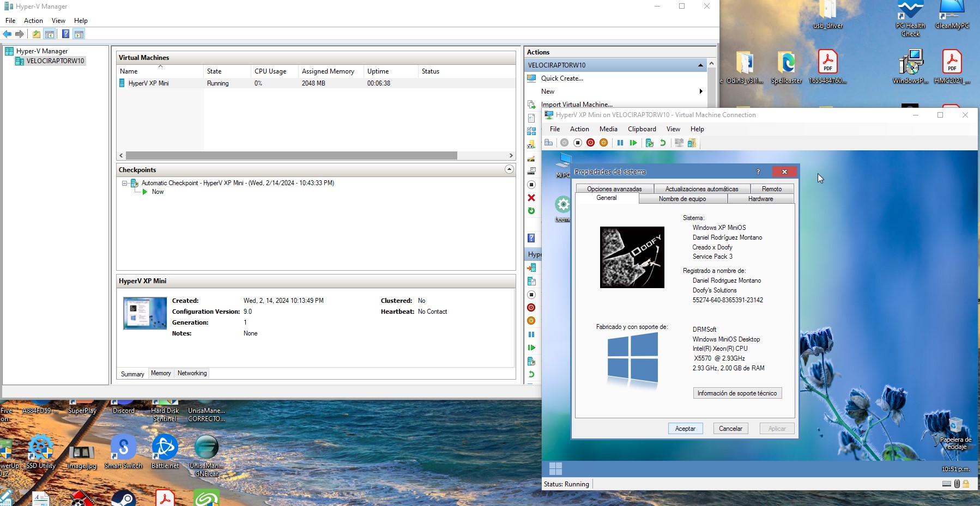Open the Actualizaciones automáticas tab

tap(701, 189)
